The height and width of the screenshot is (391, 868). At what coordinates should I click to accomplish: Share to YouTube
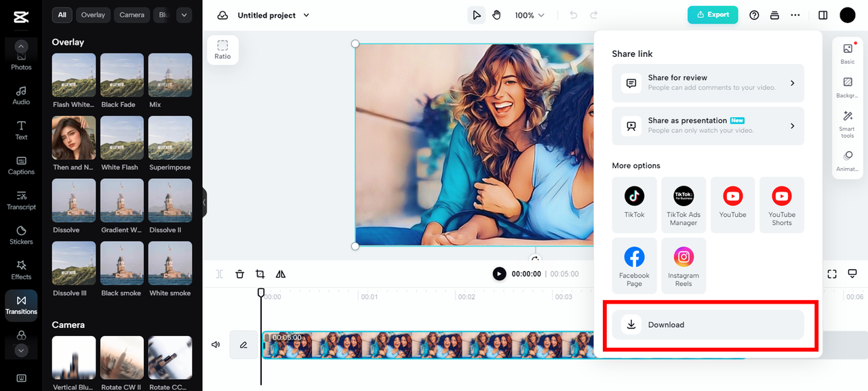pyautogui.click(x=732, y=205)
